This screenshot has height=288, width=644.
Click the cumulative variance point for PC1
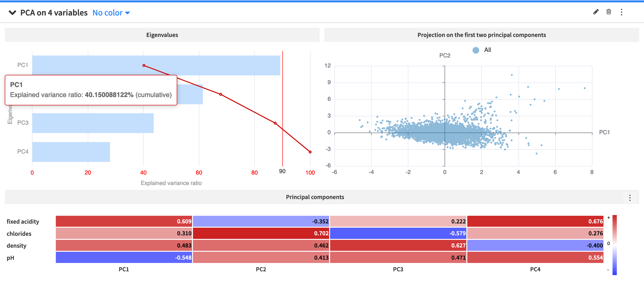coord(144,65)
